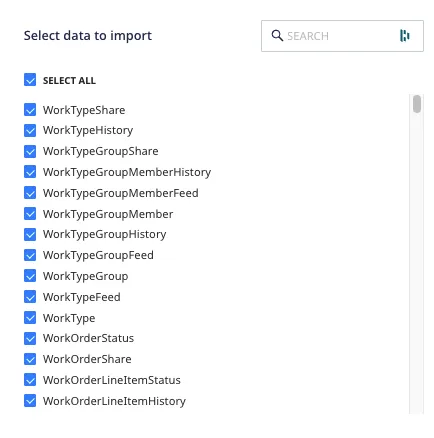
Task: Focus the SEARCH input field
Action: point(342,36)
